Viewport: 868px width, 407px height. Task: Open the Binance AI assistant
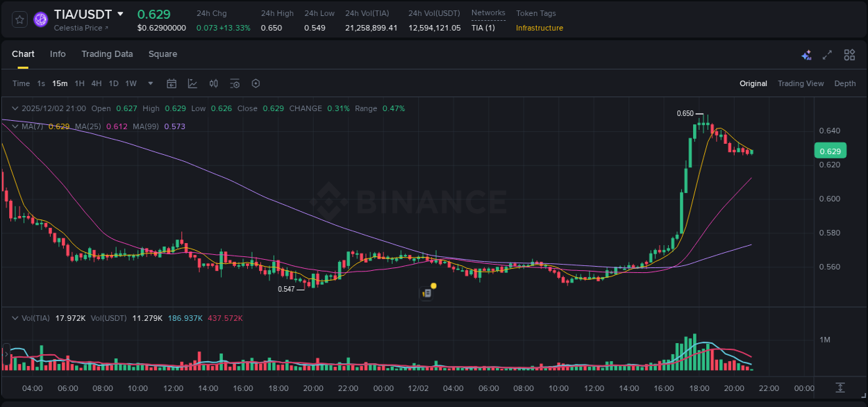(806, 54)
